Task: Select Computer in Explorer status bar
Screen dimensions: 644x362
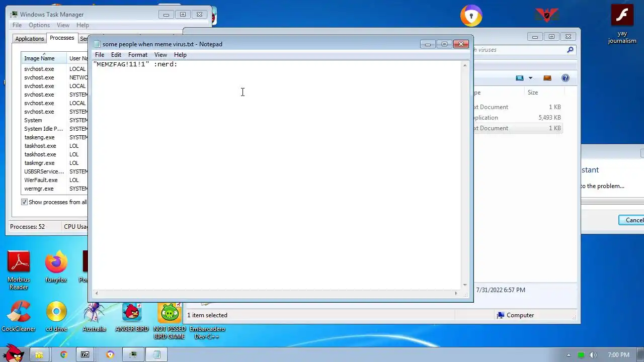Action: (x=515, y=315)
